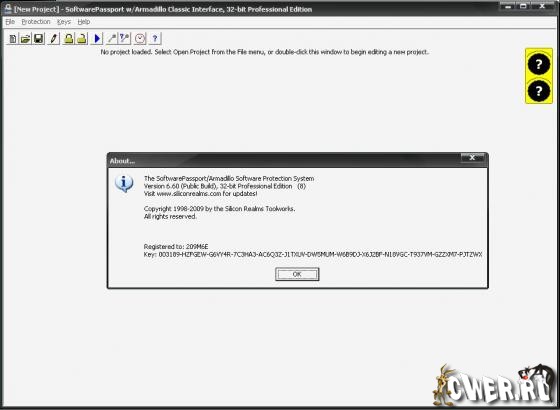Click the long registration Key string
Image resolution: width=560 pixels, height=410 pixels.
pos(320,255)
